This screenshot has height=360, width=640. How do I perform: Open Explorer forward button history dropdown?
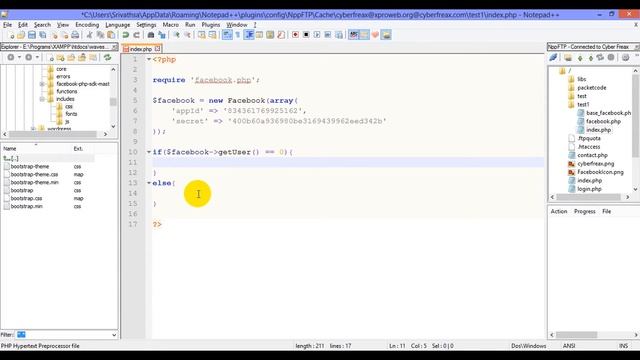37,58
